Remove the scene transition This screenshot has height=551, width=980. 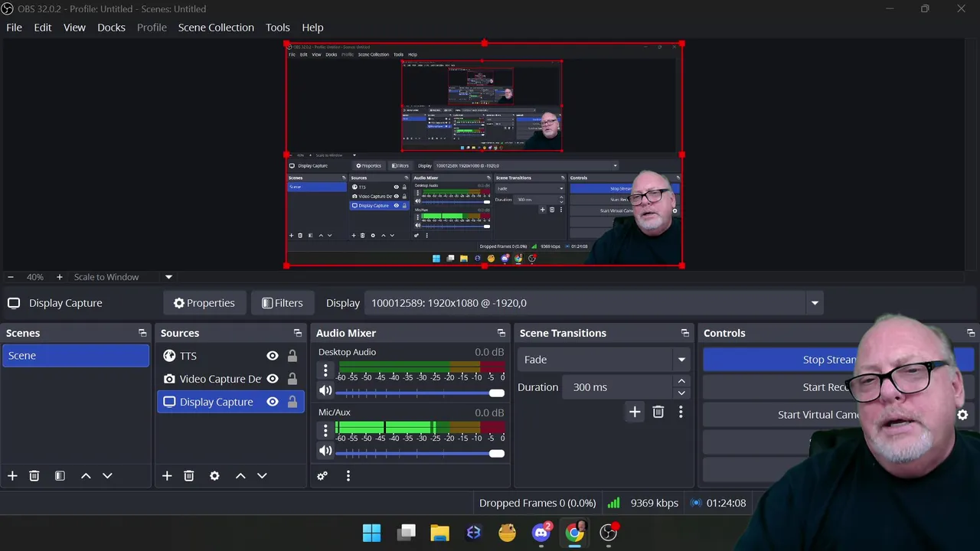click(x=658, y=412)
